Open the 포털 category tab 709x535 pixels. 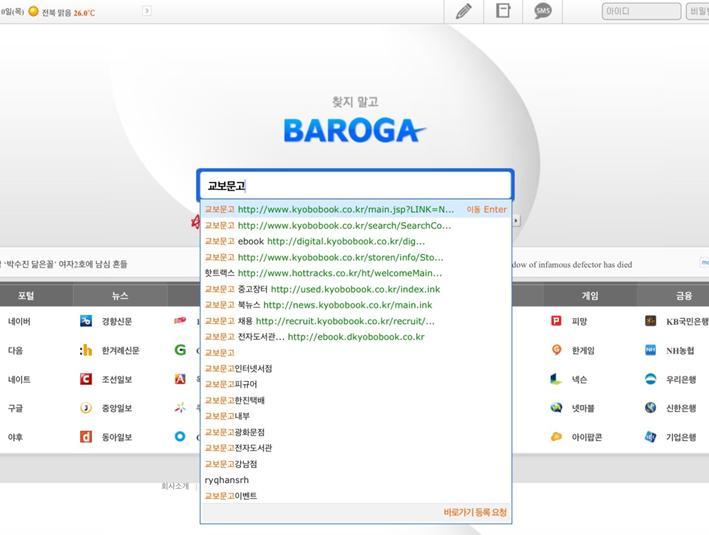tap(26, 296)
